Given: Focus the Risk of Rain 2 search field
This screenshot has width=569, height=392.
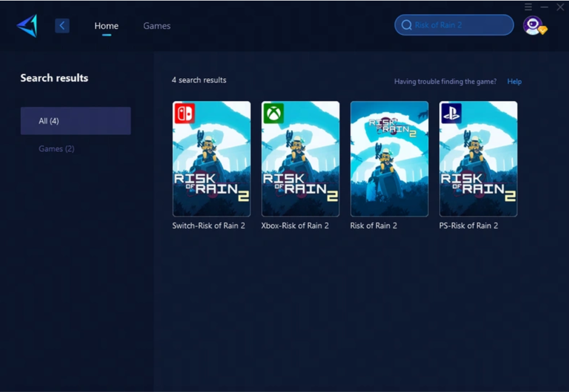Looking at the screenshot, I should (454, 25).
